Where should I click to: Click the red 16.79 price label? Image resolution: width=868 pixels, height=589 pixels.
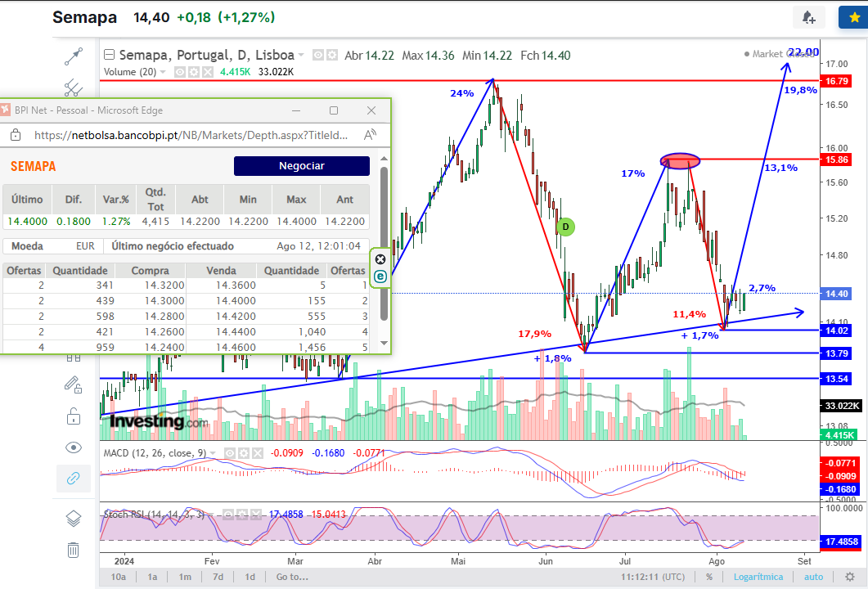click(x=836, y=81)
